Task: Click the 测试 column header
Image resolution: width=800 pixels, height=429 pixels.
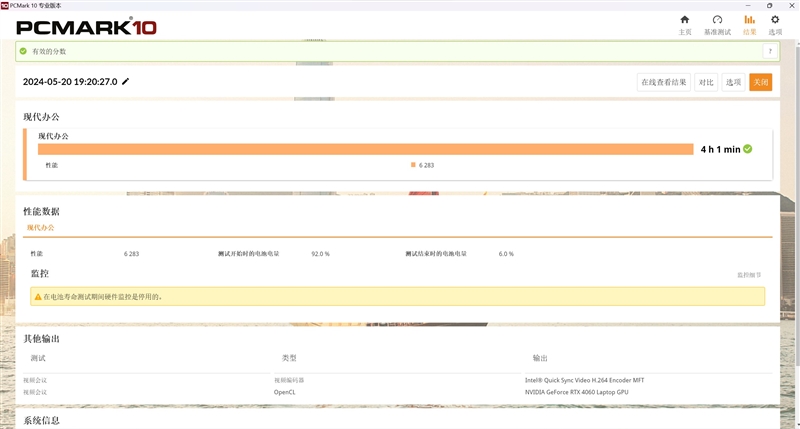Action: click(x=38, y=358)
